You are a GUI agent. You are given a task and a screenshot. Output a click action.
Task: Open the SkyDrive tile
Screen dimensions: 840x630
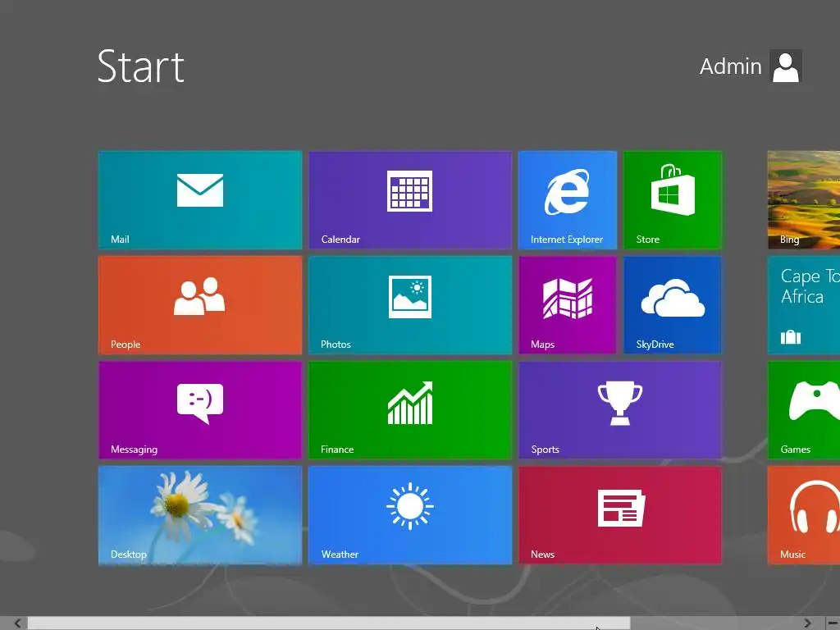pos(673,305)
